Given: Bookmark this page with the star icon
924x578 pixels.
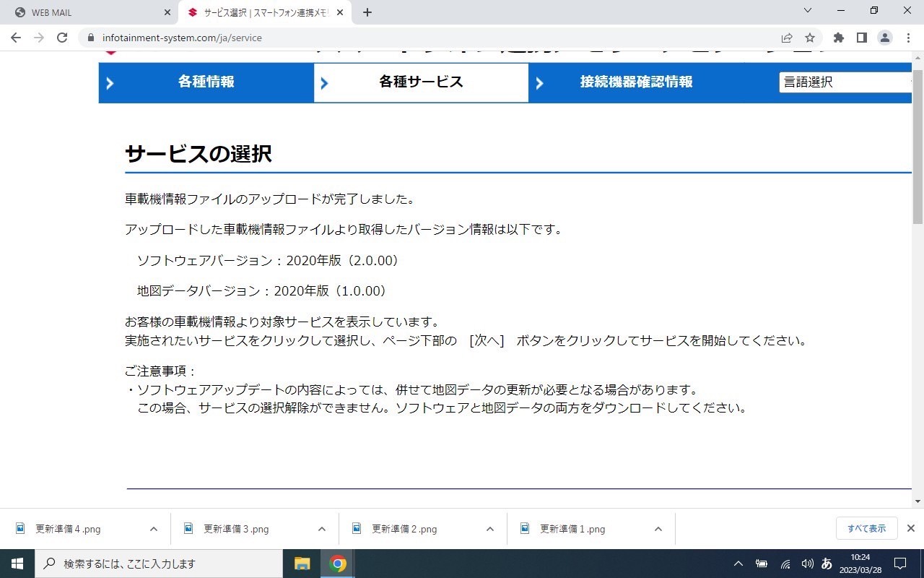Looking at the screenshot, I should [810, 38].
